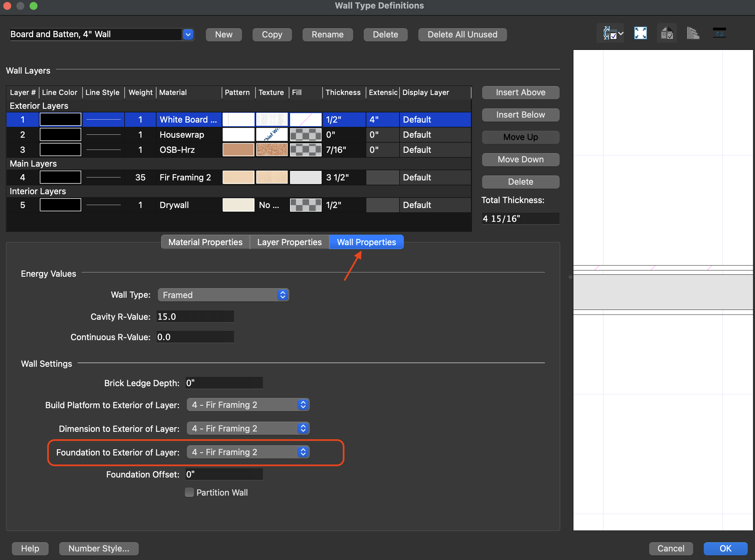The image size is (755, 560).
Task: Click the Fir Framing 2 pattern color swatch
Action: (238, 177)
